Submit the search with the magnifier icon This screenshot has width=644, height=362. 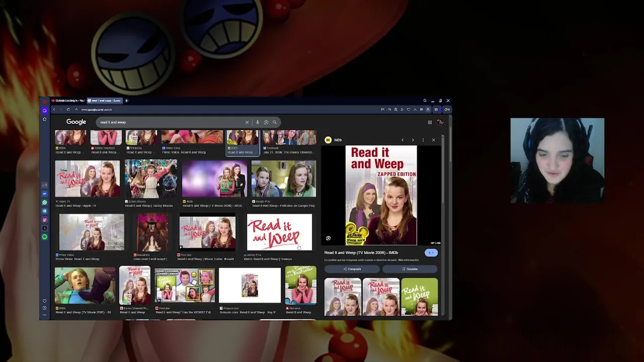click(275, 122)
